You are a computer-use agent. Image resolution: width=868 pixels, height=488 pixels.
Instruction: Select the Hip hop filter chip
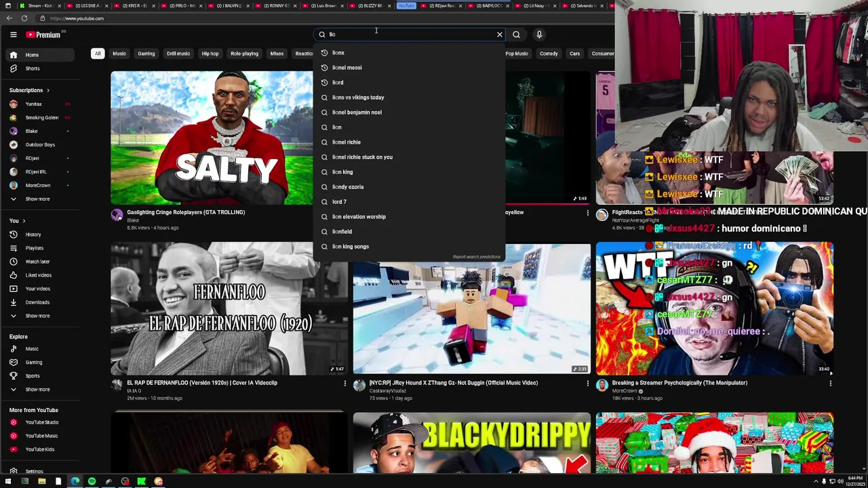210,54
